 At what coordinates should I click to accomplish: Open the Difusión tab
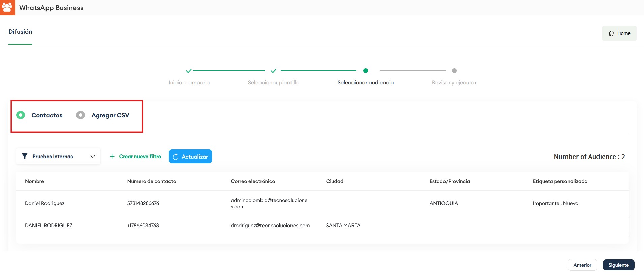point(20,32)
